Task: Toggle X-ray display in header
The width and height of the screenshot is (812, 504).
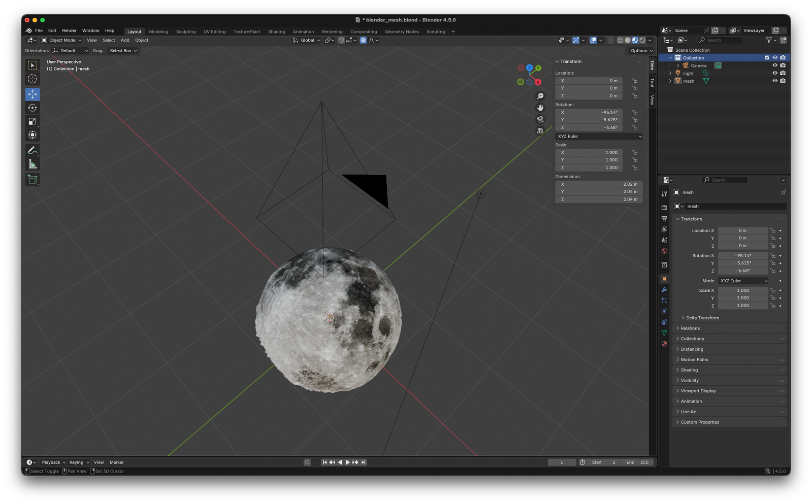Action: click(x=610, y=40)
